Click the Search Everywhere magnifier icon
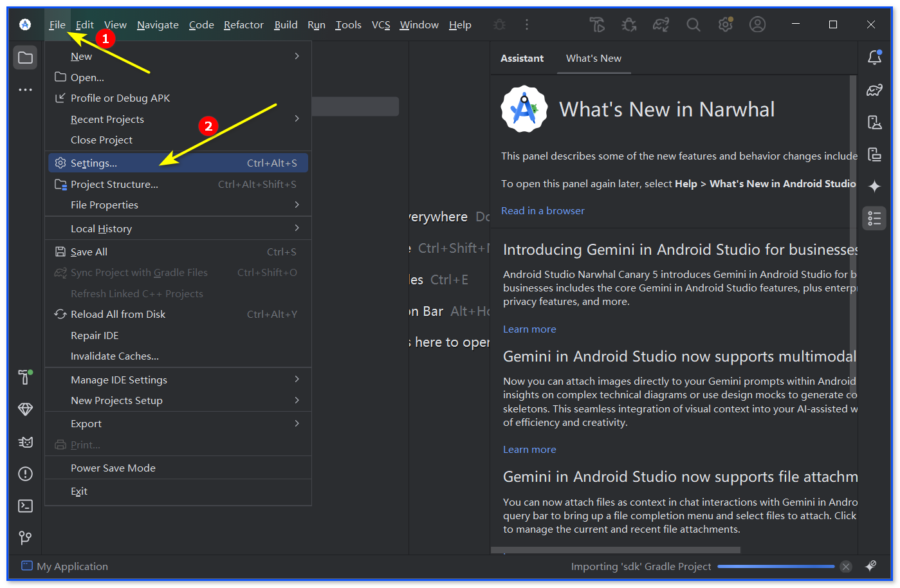 tap(693, 24)
